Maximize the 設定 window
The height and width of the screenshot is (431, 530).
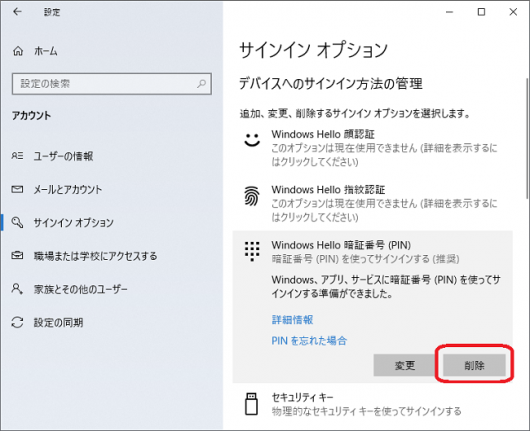coord(481,12)
